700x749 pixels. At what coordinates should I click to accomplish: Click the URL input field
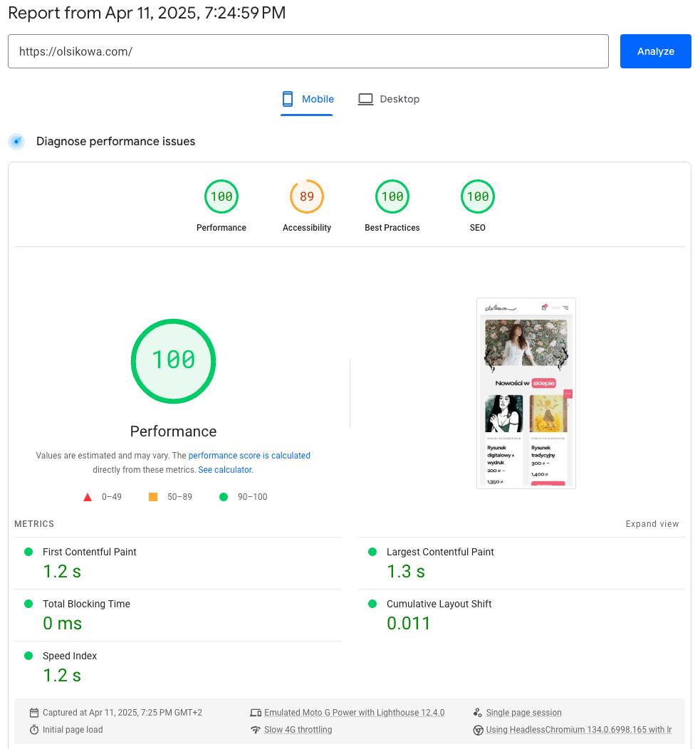(x=308, y=51)
